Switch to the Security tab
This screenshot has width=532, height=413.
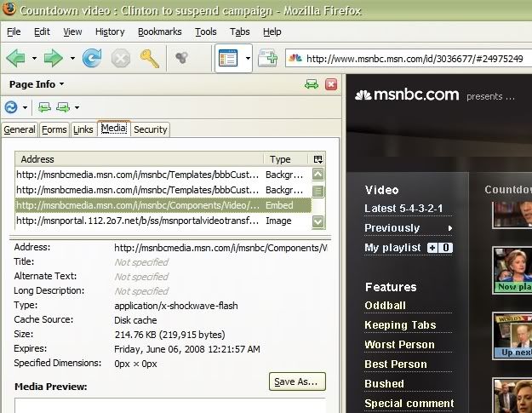[x=151, y=129]
